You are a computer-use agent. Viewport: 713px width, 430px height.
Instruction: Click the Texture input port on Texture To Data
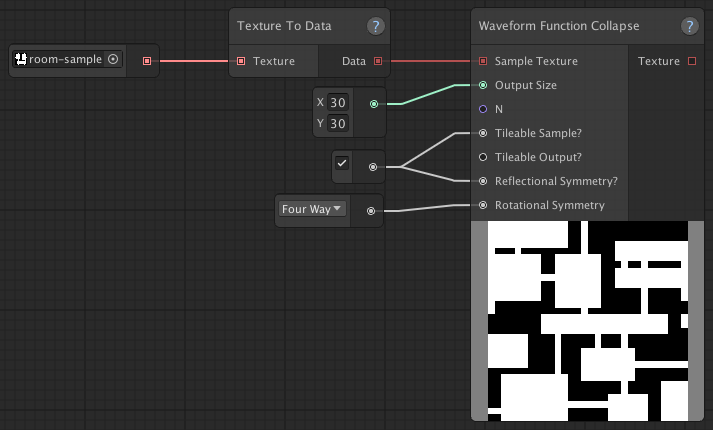(241, 61)
